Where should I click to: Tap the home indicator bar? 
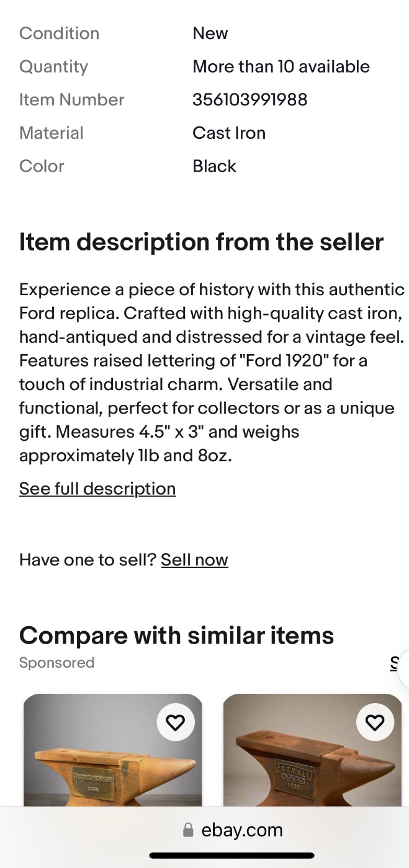(x=231, y=856)
